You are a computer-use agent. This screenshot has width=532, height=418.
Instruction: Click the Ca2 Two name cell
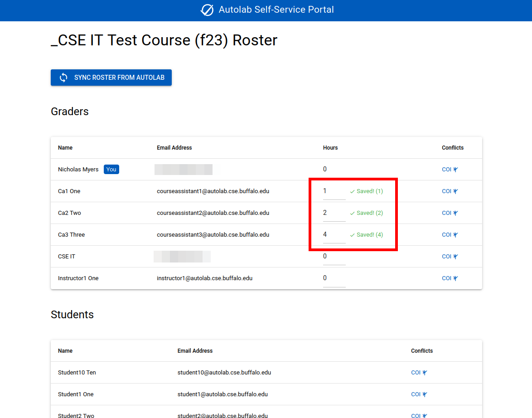69,213
